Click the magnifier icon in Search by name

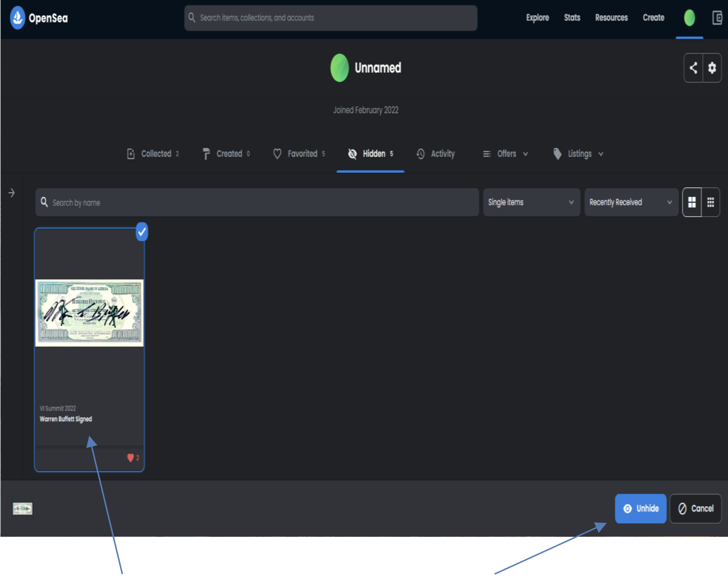click(x=44, y=202)
